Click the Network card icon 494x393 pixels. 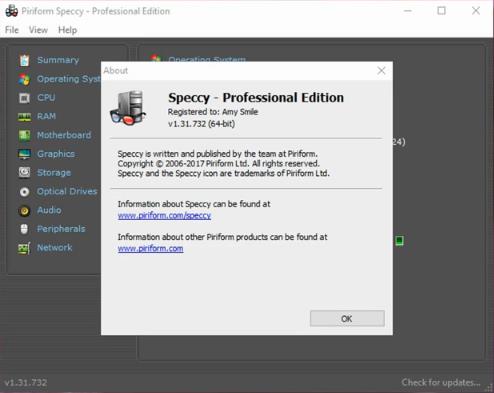(x=24, y=248)
